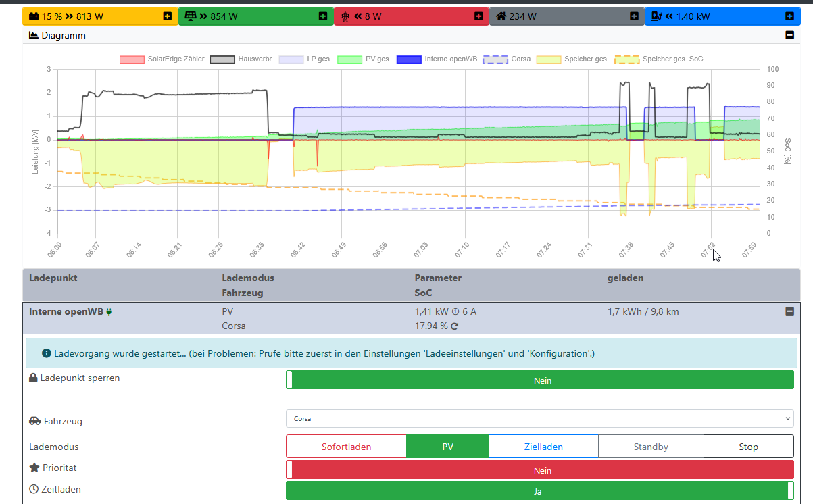Viewport: 813px width, 504px height.
Task: Click the Stop charging mode button
Action: (748, 447)
